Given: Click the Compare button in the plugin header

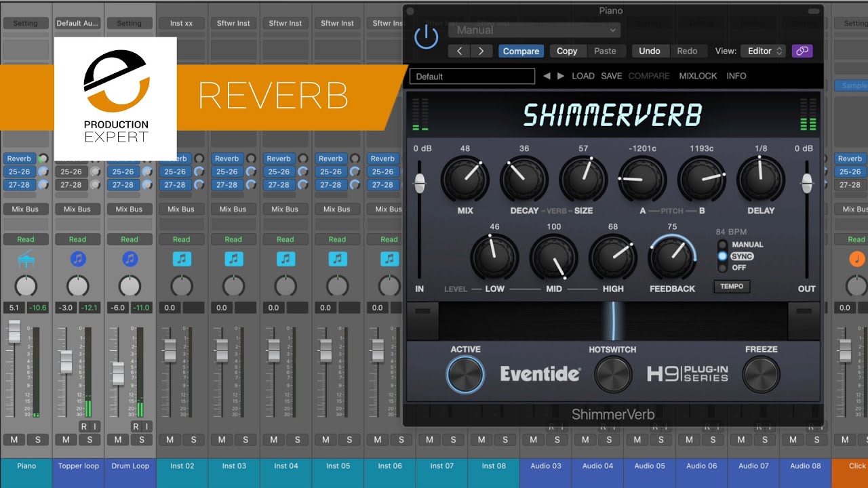Looking at the screenshot, I should [x=521, y=51].
